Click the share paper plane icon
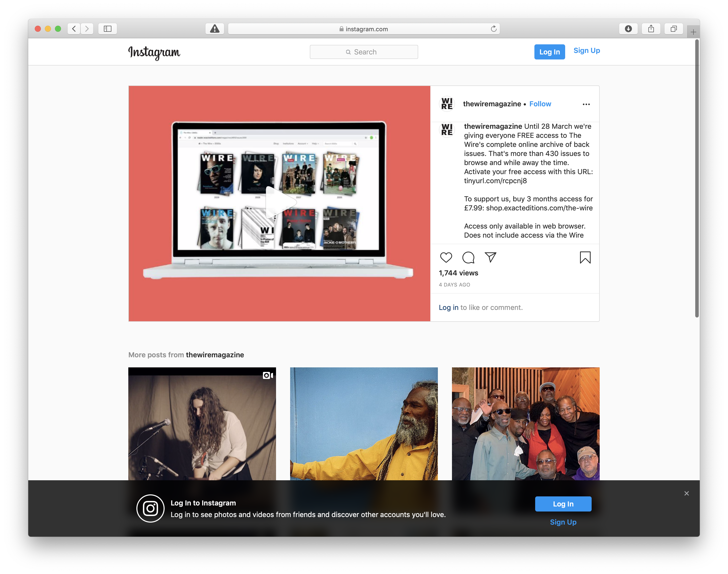This screenshot has width=728, height=574. (490, 257)
